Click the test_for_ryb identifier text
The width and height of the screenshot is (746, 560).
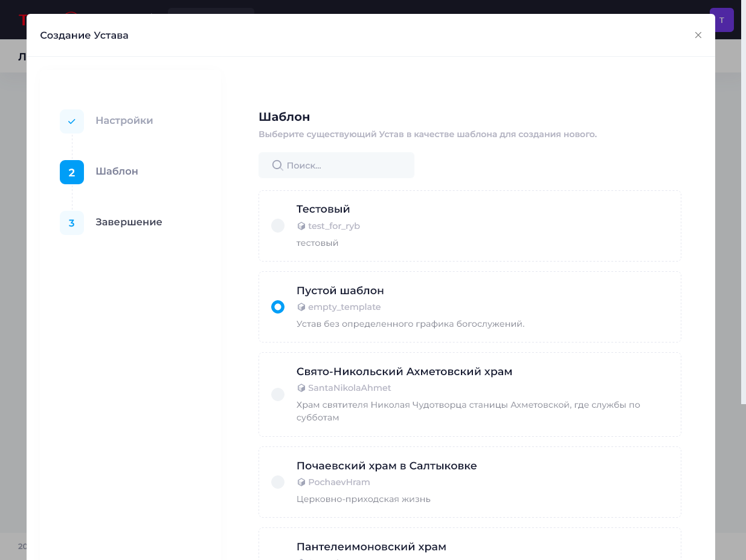(334, 226)
